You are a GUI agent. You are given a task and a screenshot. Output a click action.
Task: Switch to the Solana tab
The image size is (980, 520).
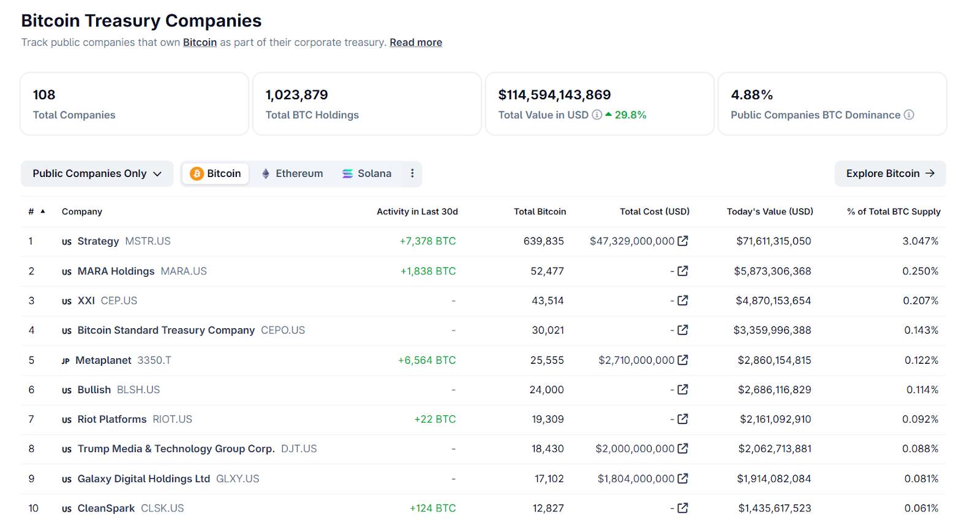(367, 174)
